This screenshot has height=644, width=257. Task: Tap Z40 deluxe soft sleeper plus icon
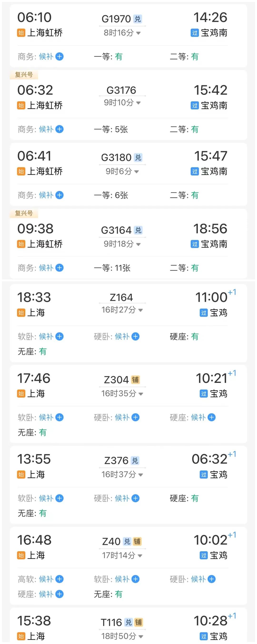pyautogui.click(x=59, y=579)
